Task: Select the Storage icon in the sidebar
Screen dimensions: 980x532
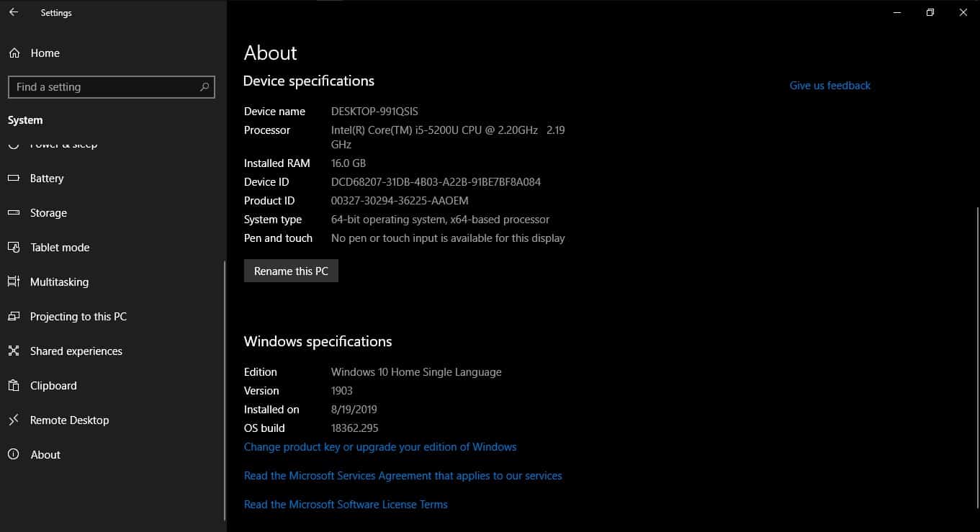Action: (x=14, y=213)
